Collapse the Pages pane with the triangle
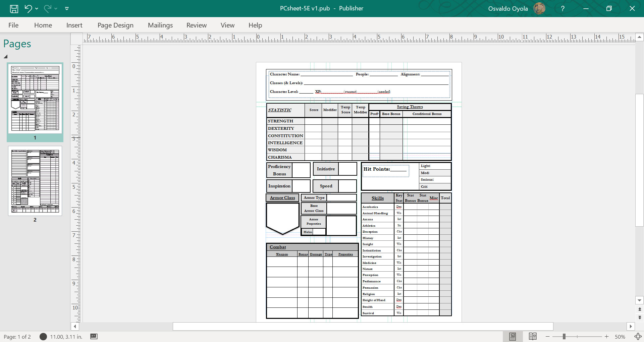644x342 pixels. coord(5,57)
